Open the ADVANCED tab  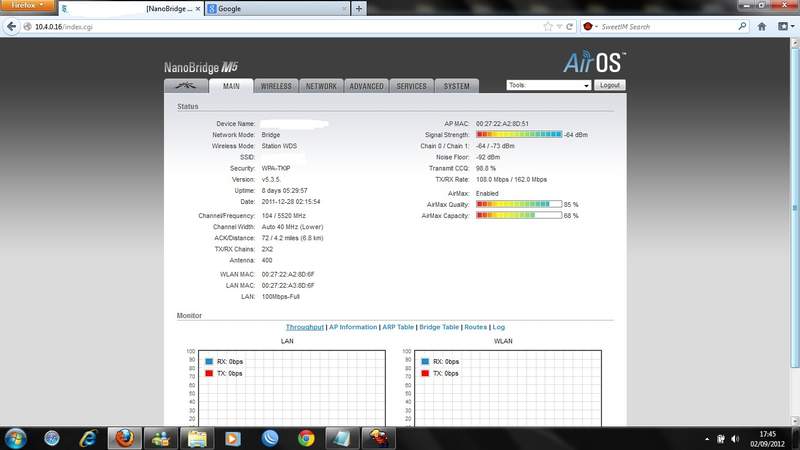click(366, 86)
